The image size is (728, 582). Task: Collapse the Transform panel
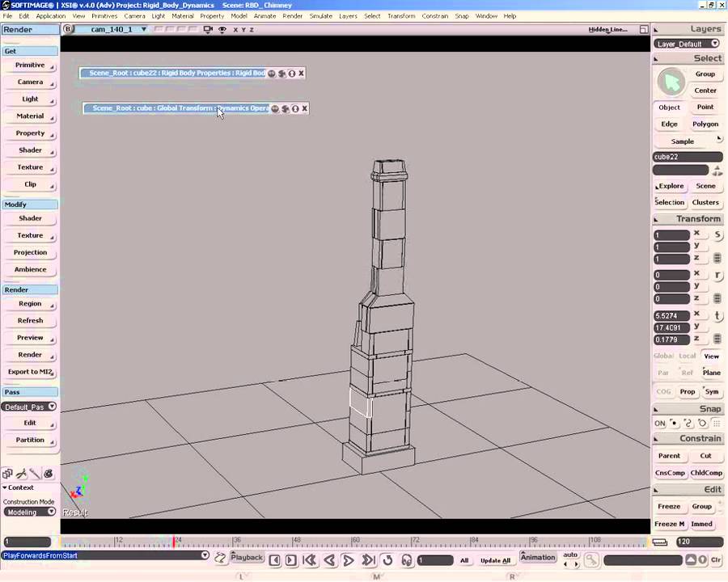pos(656,219)
